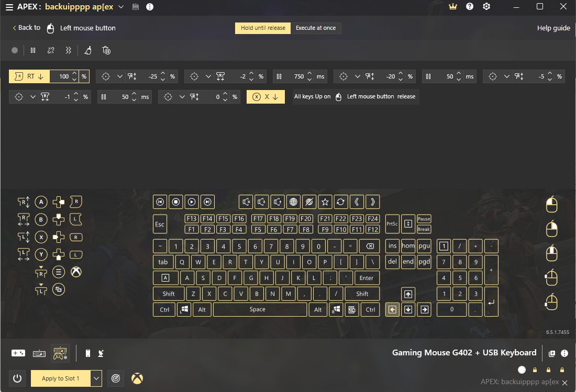Add a pause using the toolbar pause icon
This screenshot has height=392, width=576.
point(33,51)
